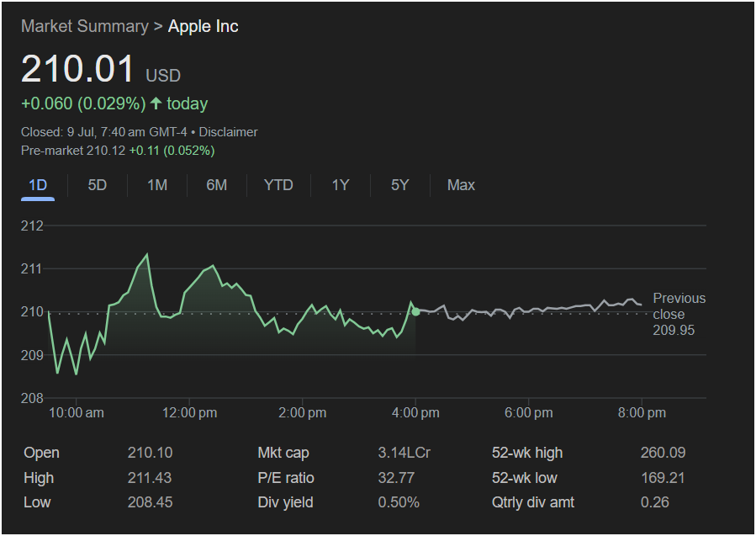Click the Qtrly div amt label
The width and height of the screenshot is (756, 536).
click(x=533, y=502)
